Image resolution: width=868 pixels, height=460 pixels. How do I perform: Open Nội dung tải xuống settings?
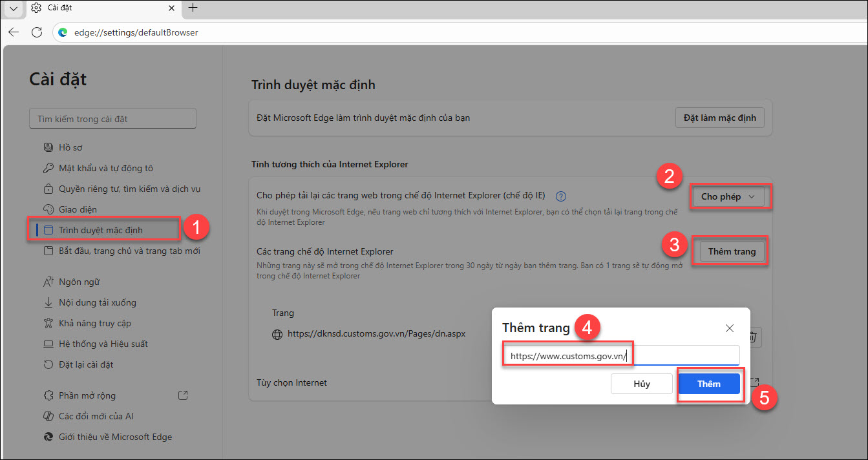click(x=97, y=302)
